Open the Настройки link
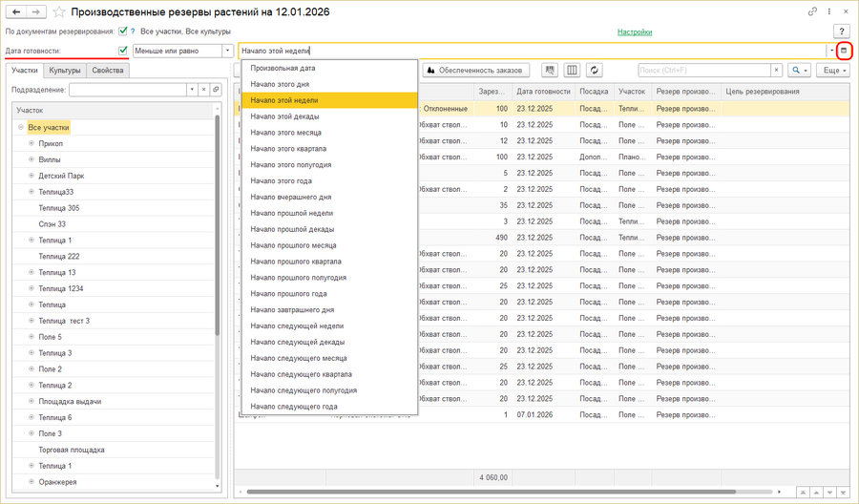This screenshot has width=859, height=504. click(635, 31)
